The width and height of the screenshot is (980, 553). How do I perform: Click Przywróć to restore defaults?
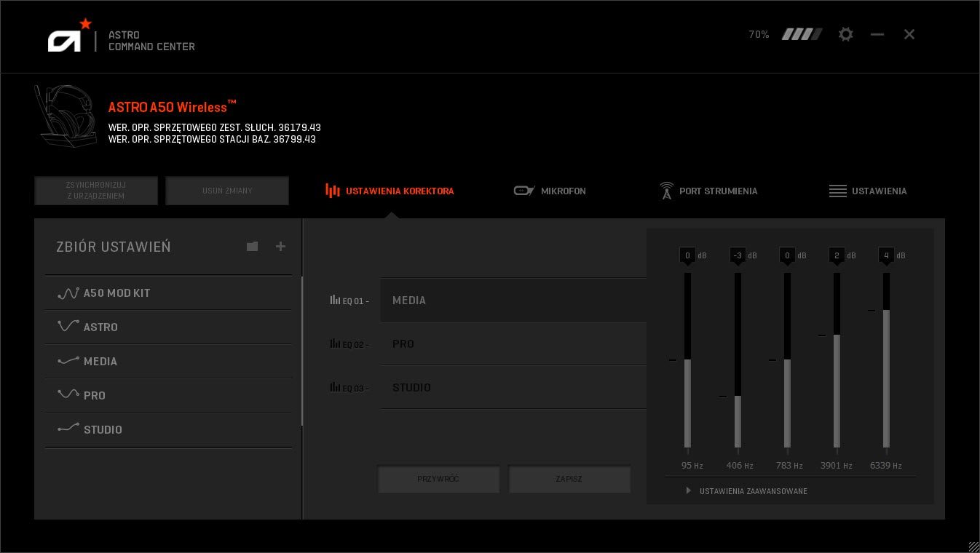pos(438,479)
